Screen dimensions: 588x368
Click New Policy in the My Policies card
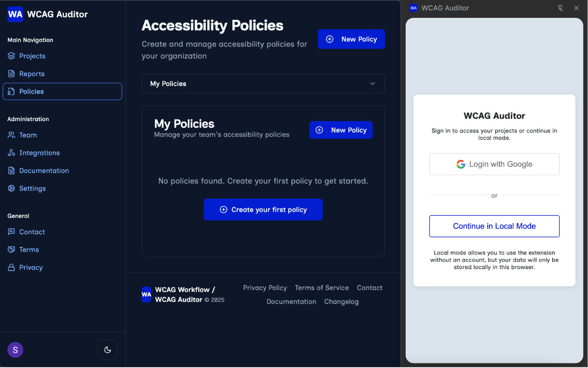tap(341, 130)
